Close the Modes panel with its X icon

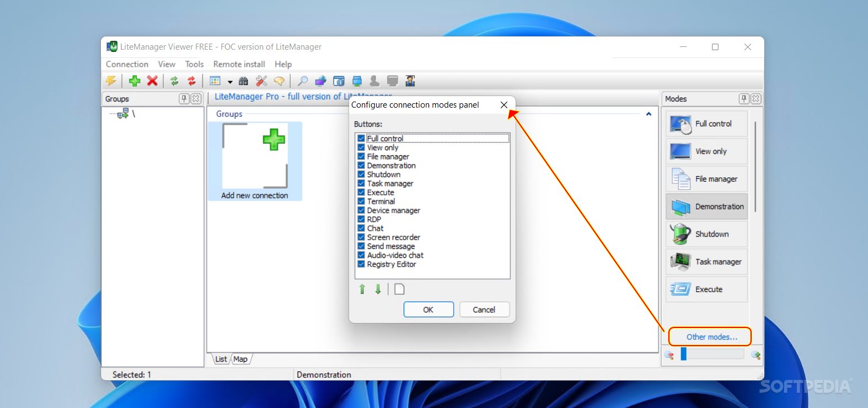click(x=756, y=99)
